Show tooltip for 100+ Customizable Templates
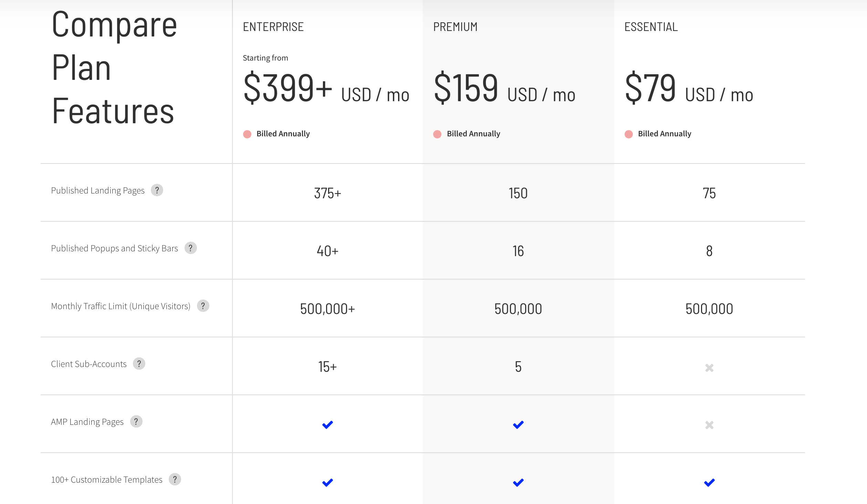The image size is (867, 504). tap(175, 479)
